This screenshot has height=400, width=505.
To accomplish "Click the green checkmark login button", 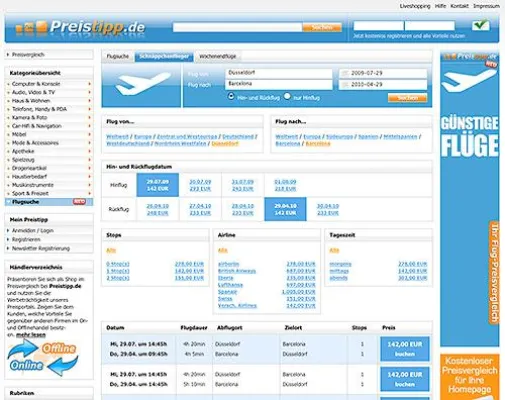I will (x=480, y=25).
